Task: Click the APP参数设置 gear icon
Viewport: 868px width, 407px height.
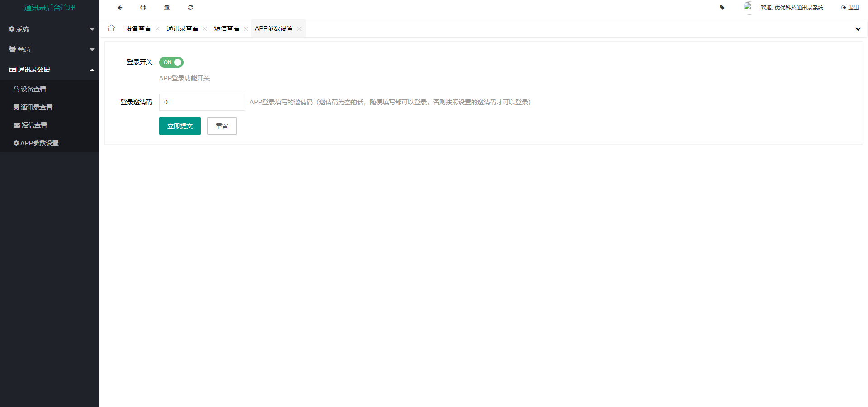Action: point(17,143)
